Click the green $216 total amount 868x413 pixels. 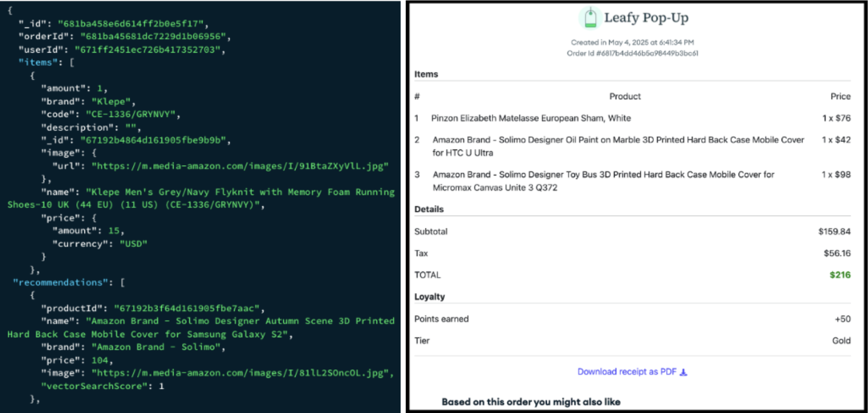point(840,275)
